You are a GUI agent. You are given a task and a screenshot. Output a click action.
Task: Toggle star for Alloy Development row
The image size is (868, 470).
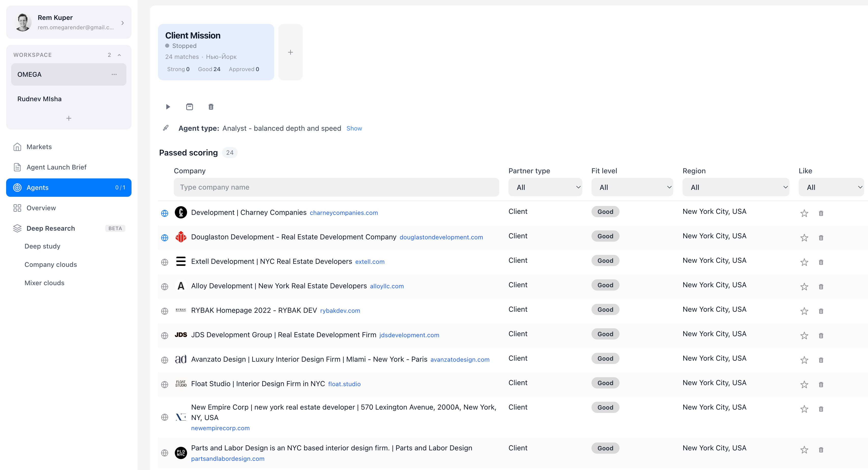click(x=804, y=287)
